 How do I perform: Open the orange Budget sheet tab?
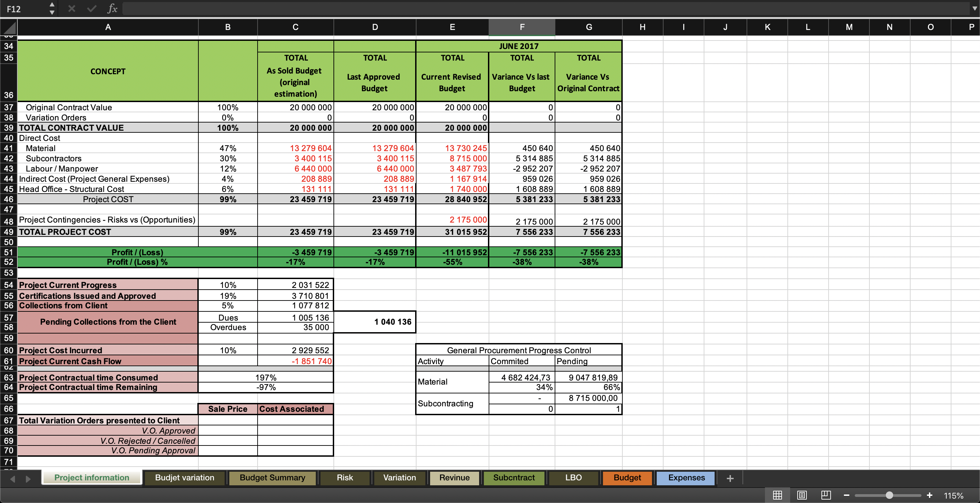(627, 477)
